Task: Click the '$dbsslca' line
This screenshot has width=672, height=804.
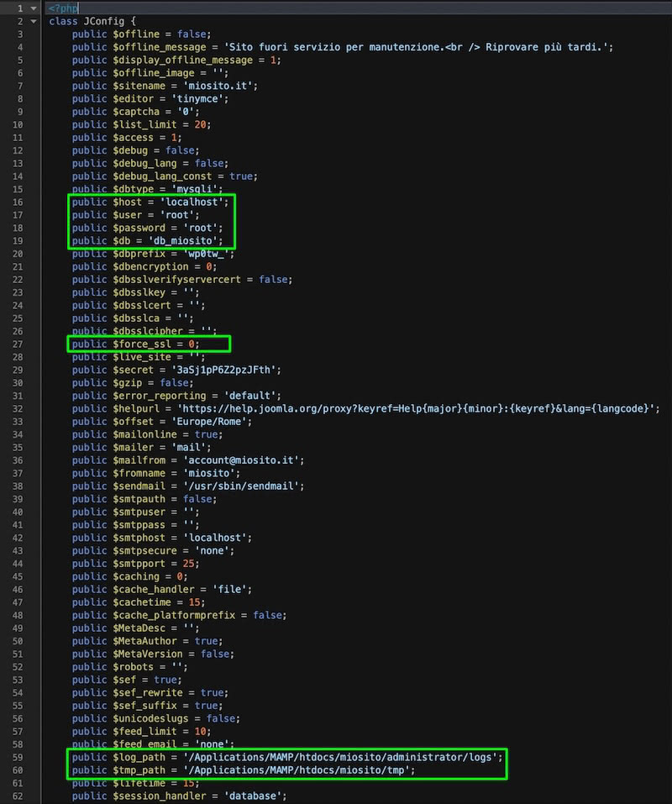Action: pyautogui.click(x=133, y=318)
